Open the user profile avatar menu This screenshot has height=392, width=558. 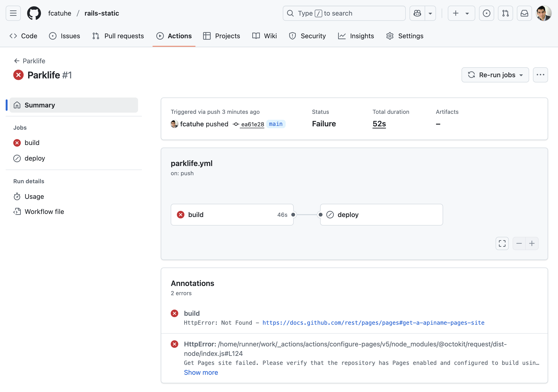tap(543, 13)
